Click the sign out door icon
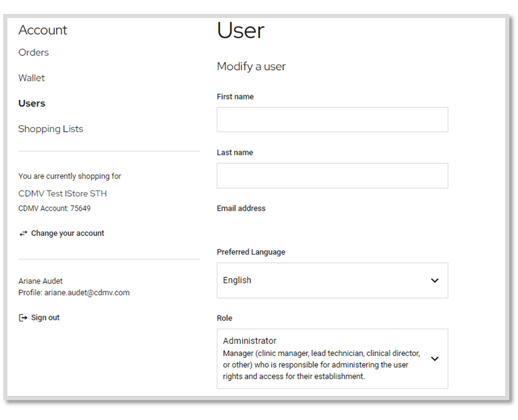The image size is (518, 420). [x=23, y=318]
